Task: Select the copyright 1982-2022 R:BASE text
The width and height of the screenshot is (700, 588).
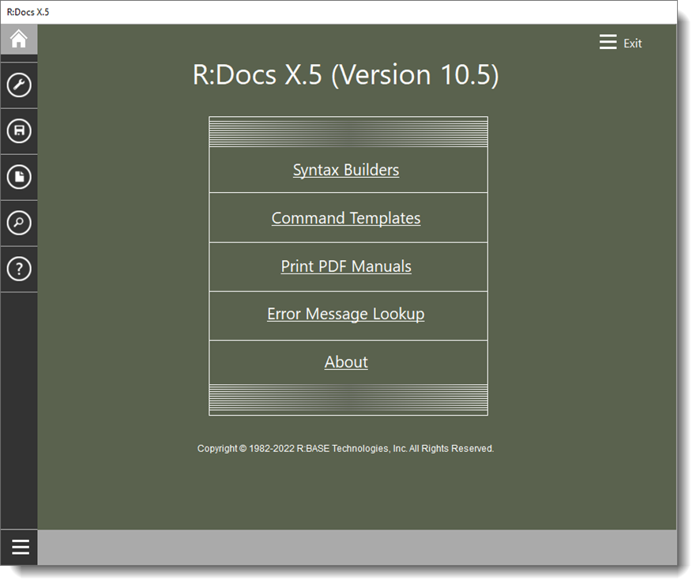Action: click(345, 448)
